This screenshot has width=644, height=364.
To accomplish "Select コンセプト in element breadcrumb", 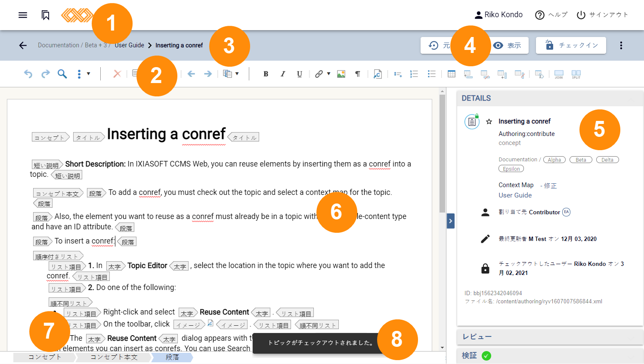I will [x=45, y=357].
